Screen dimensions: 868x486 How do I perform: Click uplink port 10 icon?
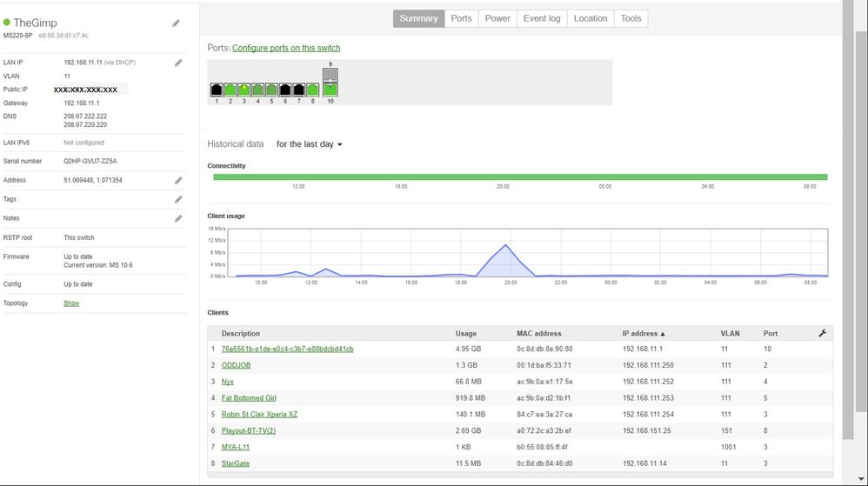click(330, 90)
